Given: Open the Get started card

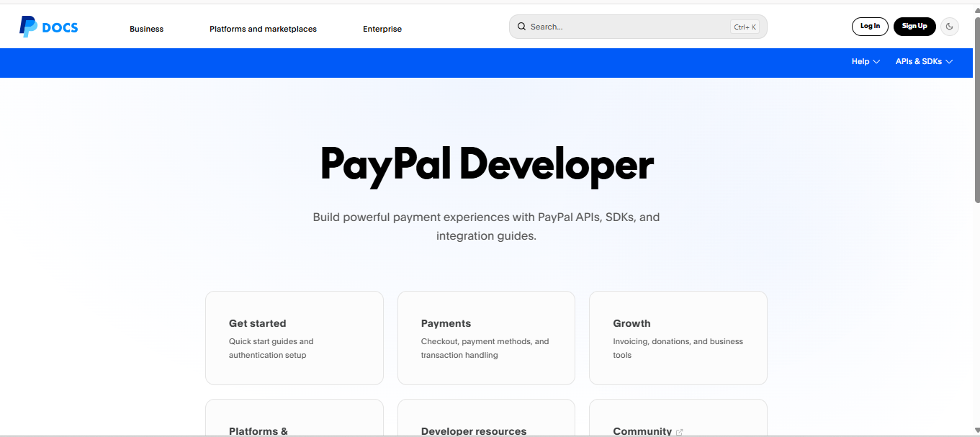Looking at the screenshot, I should click(295, 338).
